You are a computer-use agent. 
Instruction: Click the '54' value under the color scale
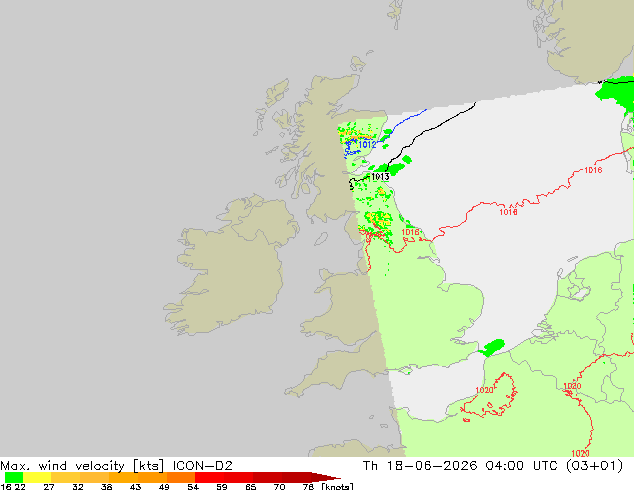click(x=193, y=487)
